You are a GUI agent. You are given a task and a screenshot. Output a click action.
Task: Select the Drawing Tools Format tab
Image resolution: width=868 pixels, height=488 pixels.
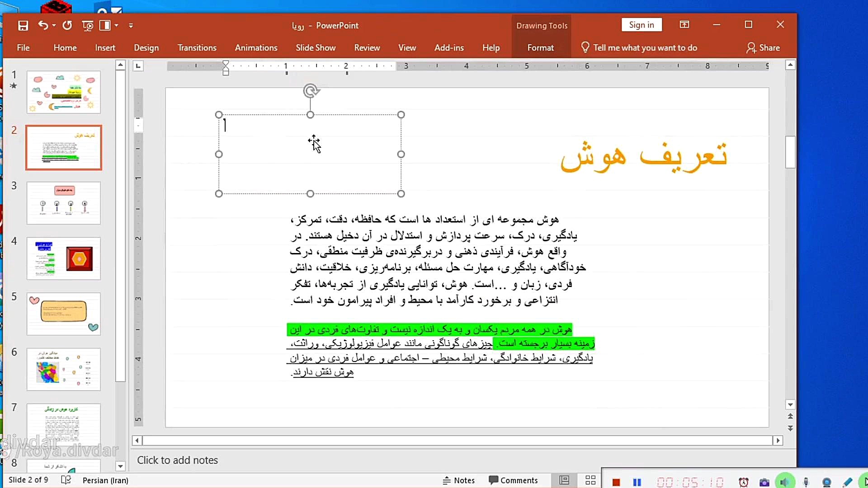pyautogui.click(x=541, y=48)
